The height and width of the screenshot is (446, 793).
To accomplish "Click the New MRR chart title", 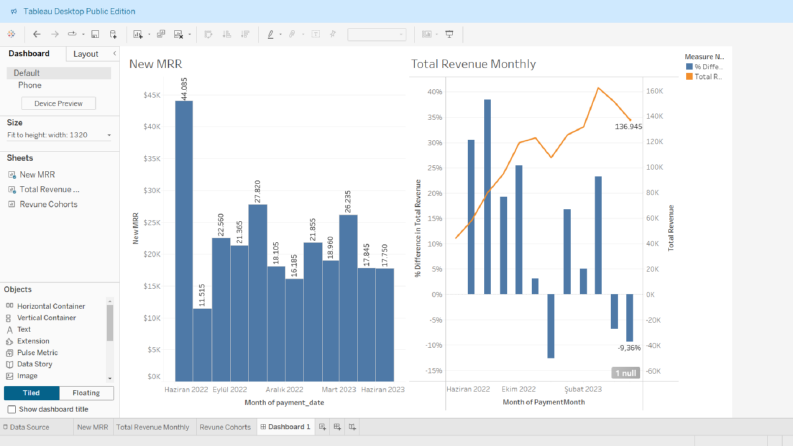I will [155, 64].
